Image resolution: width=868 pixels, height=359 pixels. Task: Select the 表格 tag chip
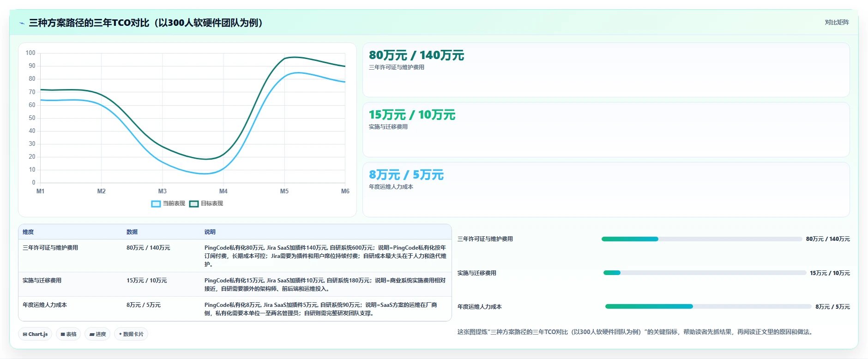pyautogui.click(x=68, y=334)
